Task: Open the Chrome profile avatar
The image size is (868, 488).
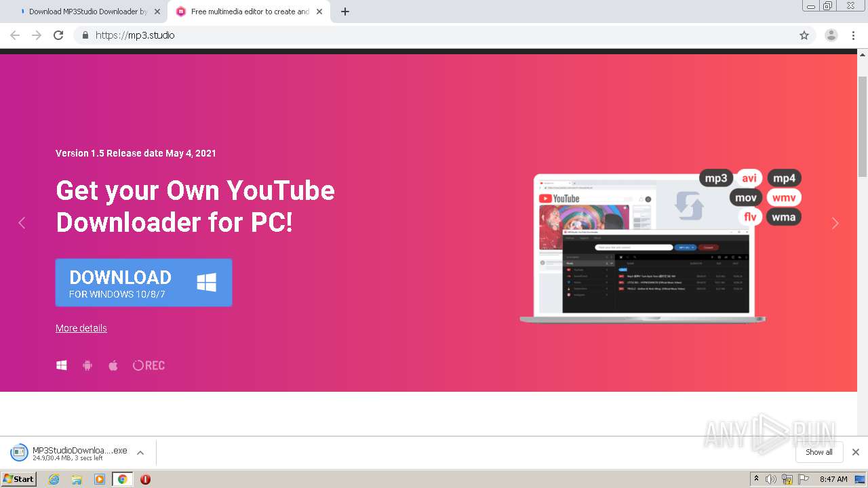Action: (x=831, y=35)
